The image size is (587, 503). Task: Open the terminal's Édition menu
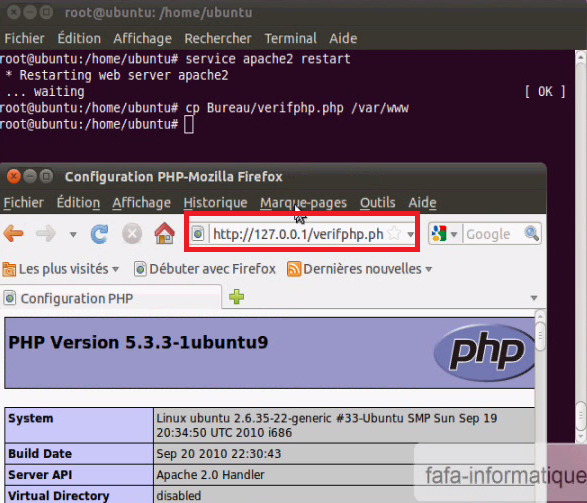click(x=79, y=38)
